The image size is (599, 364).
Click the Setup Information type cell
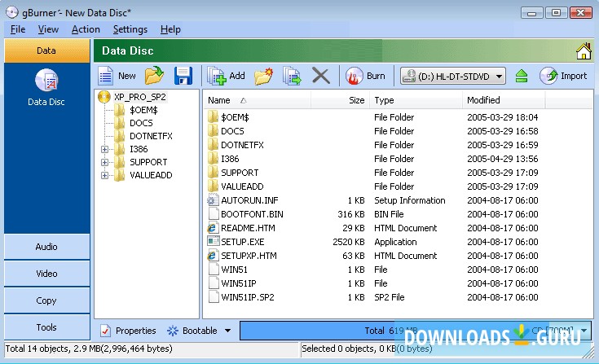409,200
